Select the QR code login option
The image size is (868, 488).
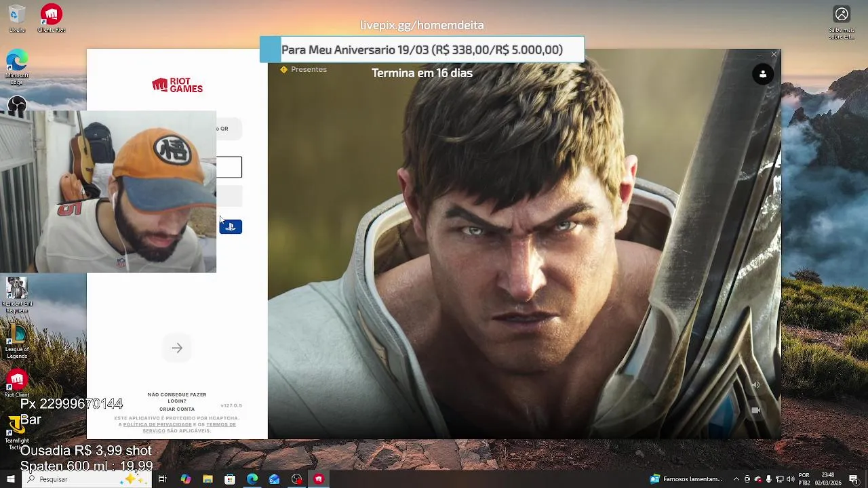(229, 129)
